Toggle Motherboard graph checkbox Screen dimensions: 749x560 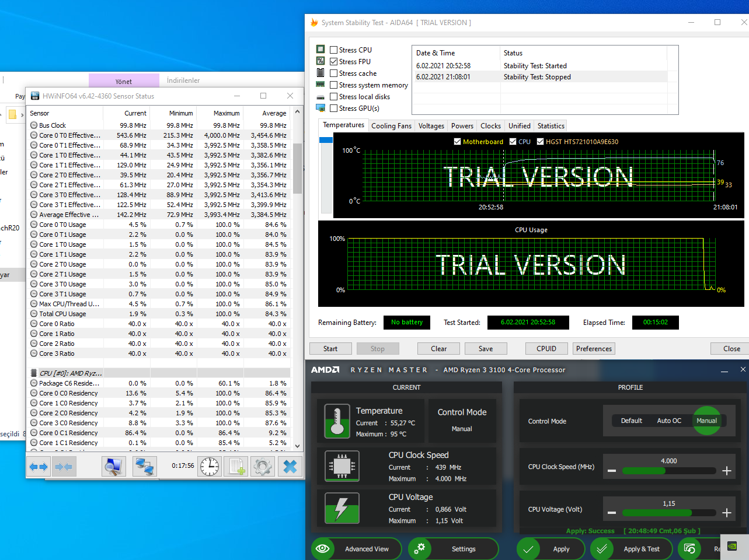458,142
